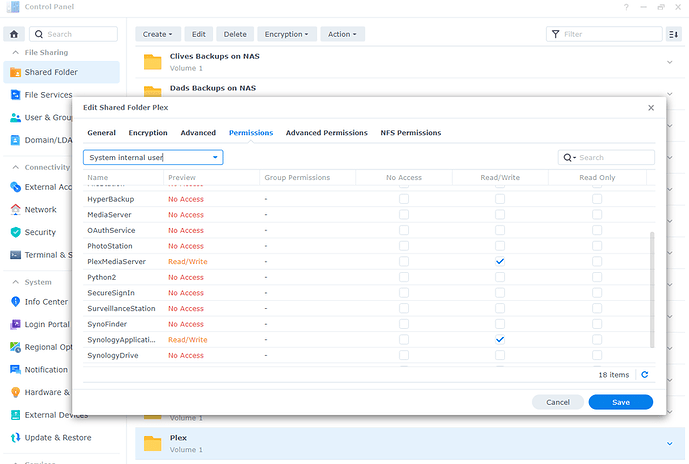
Task: Click the sort order icon next to Filter
Action: [x=673, y=34]
